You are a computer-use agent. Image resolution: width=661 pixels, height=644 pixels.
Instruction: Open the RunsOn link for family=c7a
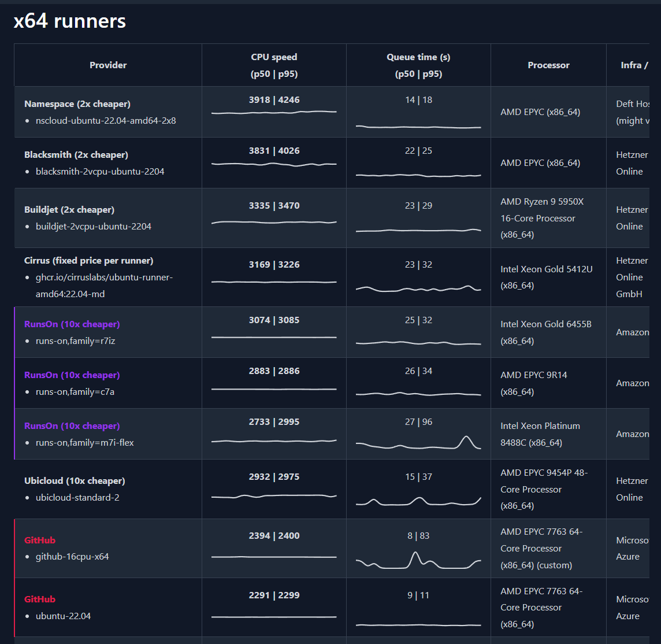(72, 375)
